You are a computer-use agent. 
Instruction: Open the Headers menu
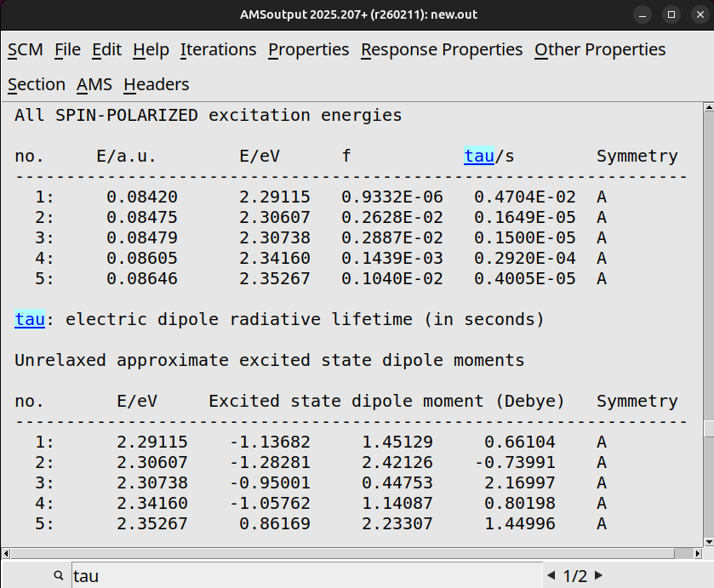click(x=156, y=84)
